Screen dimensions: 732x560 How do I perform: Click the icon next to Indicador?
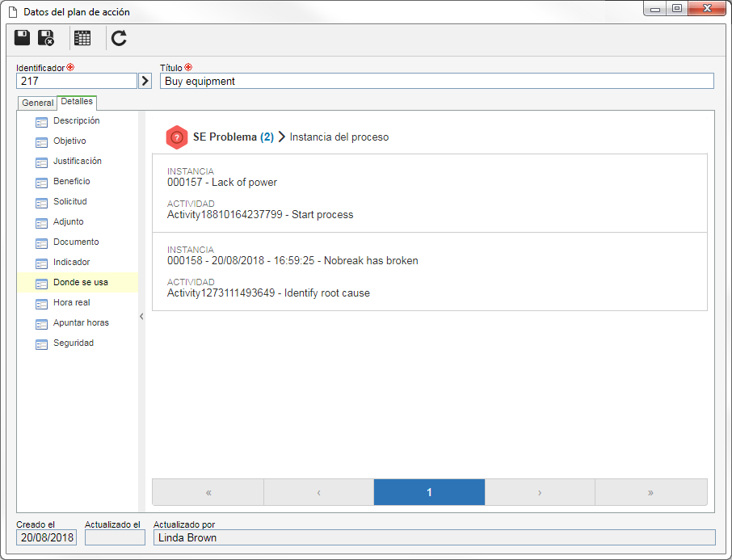[x=41, y=263]
